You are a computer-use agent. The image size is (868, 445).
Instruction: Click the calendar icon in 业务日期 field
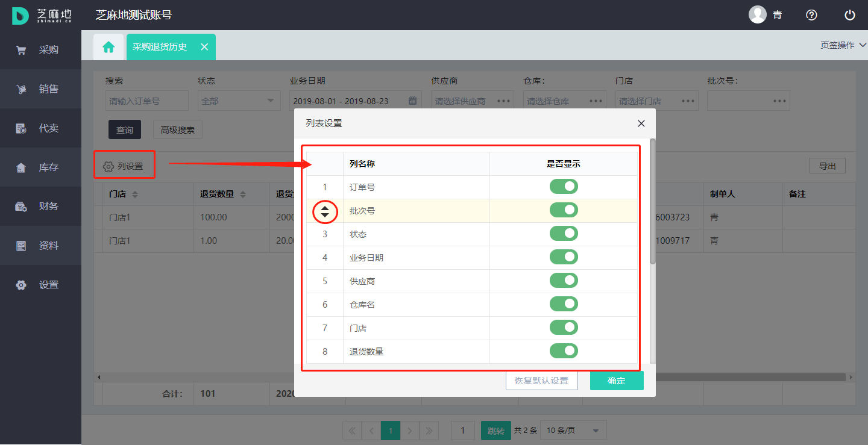coord(413,101)
